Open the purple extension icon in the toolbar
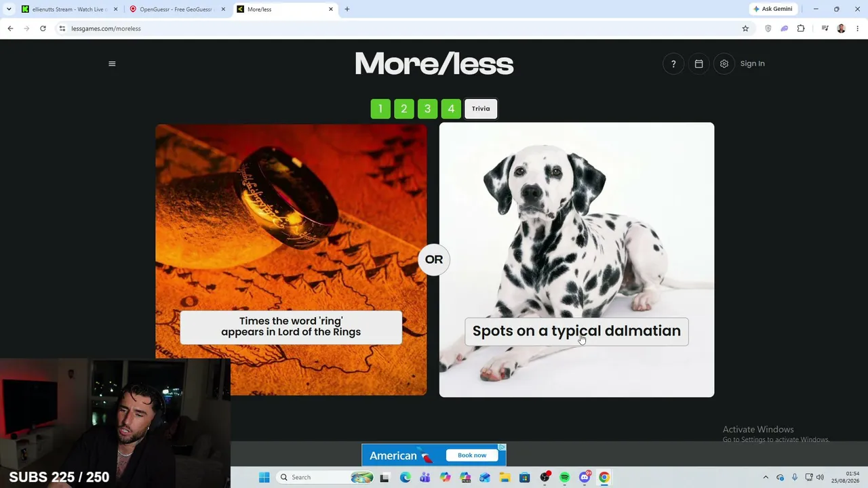868x488 pixels. pyautogui.click(x=785, y=28)
